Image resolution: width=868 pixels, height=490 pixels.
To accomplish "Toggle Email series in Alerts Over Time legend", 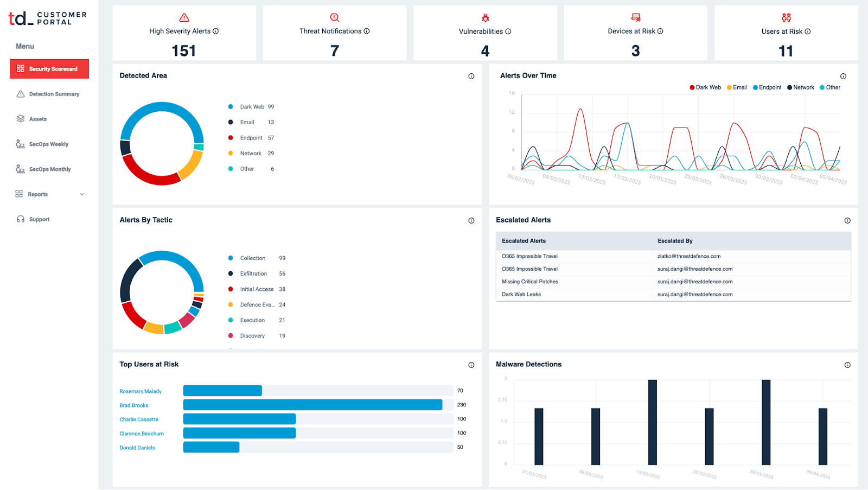I will [737, 87].
